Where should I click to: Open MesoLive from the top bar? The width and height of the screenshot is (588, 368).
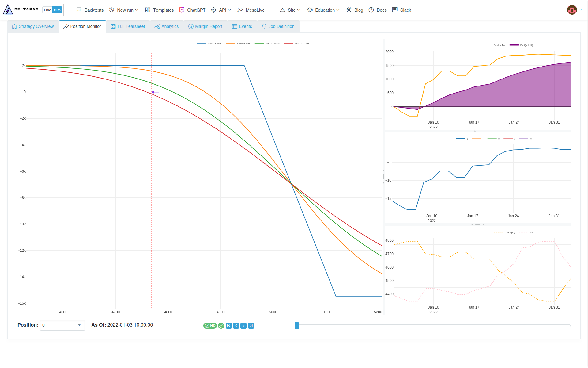251,10
